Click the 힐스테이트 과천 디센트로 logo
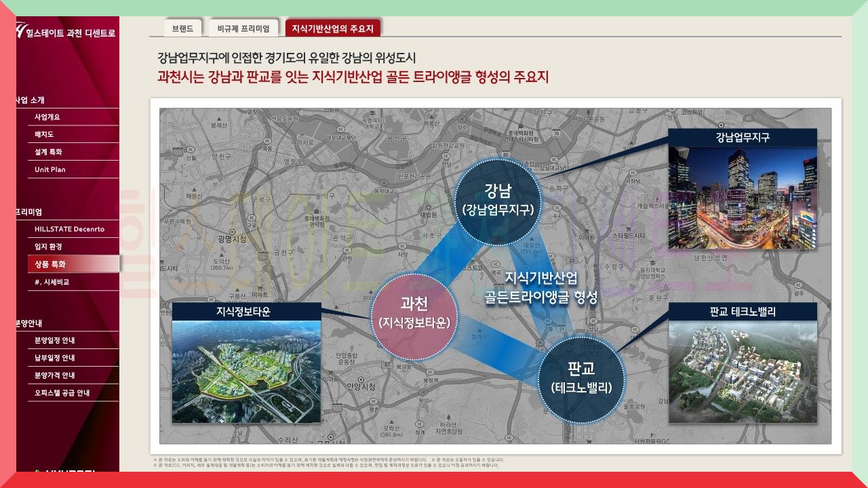868x488 pixels. (66, 32)
